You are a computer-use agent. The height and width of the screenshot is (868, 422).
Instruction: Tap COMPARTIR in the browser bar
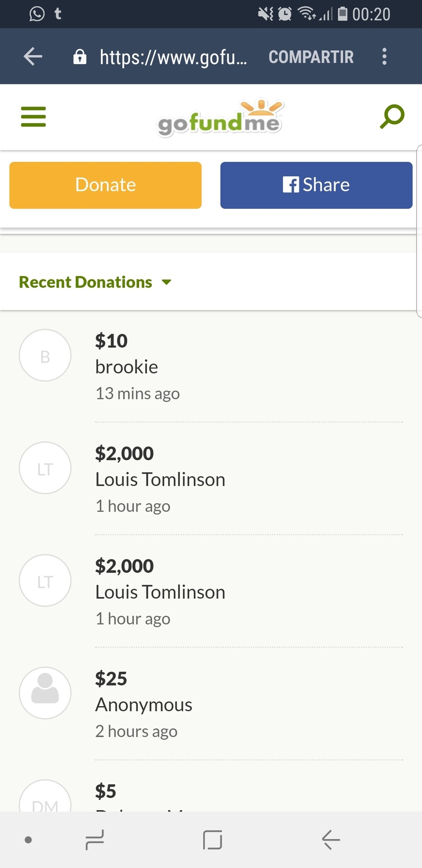[x=311, y=57]
